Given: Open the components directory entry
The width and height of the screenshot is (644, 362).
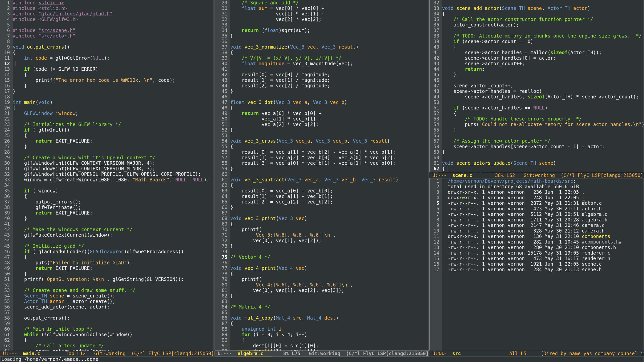Looking at the screenshot, I should click(x=596, y=236).
